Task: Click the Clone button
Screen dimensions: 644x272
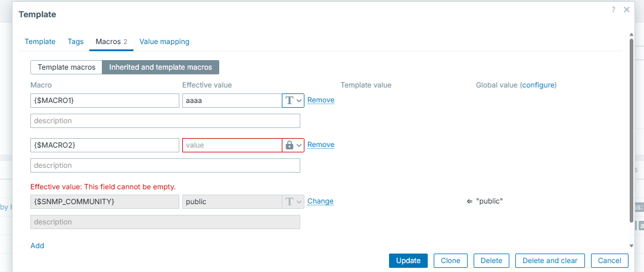Action: point(450,261)
